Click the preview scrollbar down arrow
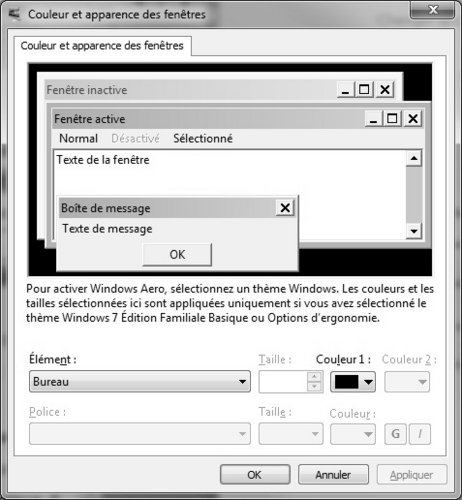Image resolution: width=462 pixels, height=500 pixels. [x=414, y=231]
